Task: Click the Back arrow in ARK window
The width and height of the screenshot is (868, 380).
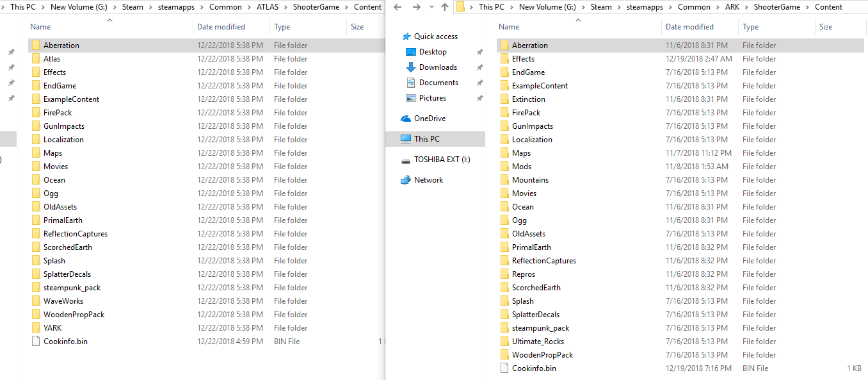Action: pyautogui.click(x=398, y=7)
